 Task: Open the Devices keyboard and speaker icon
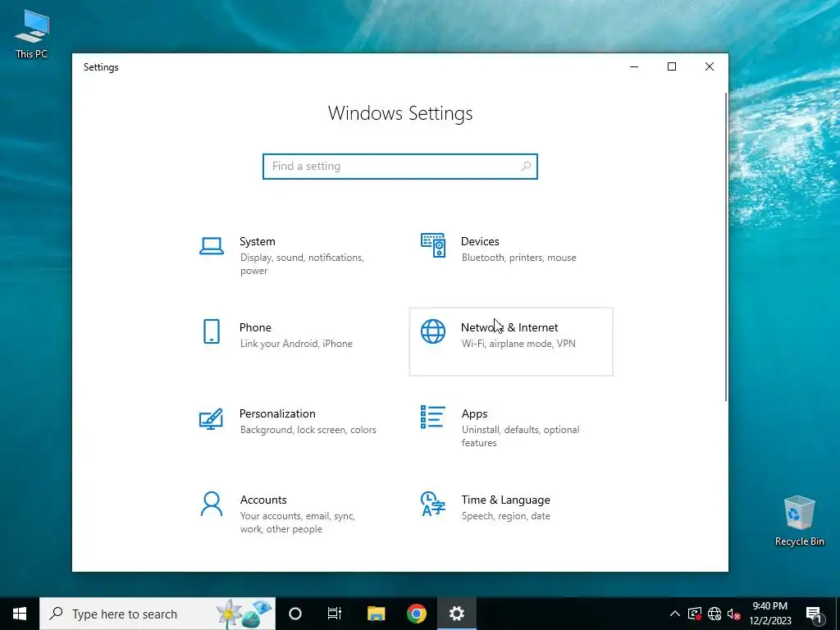point(433,245)
